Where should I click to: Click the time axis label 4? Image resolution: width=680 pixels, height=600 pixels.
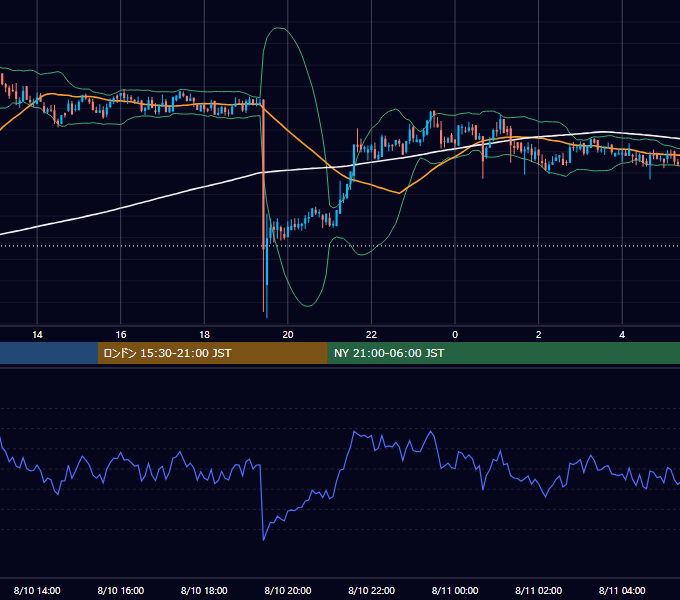(622, 335)
